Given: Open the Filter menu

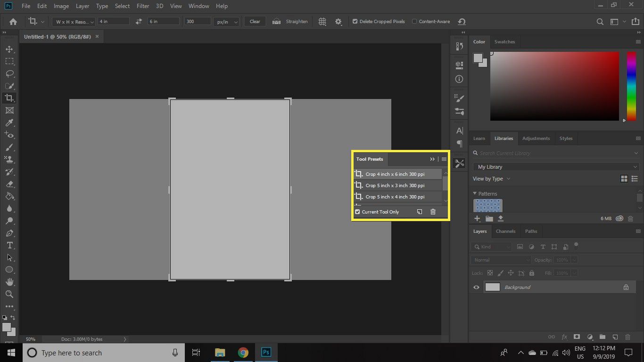Looking at the screenshot, I should [x=142, y=6].
